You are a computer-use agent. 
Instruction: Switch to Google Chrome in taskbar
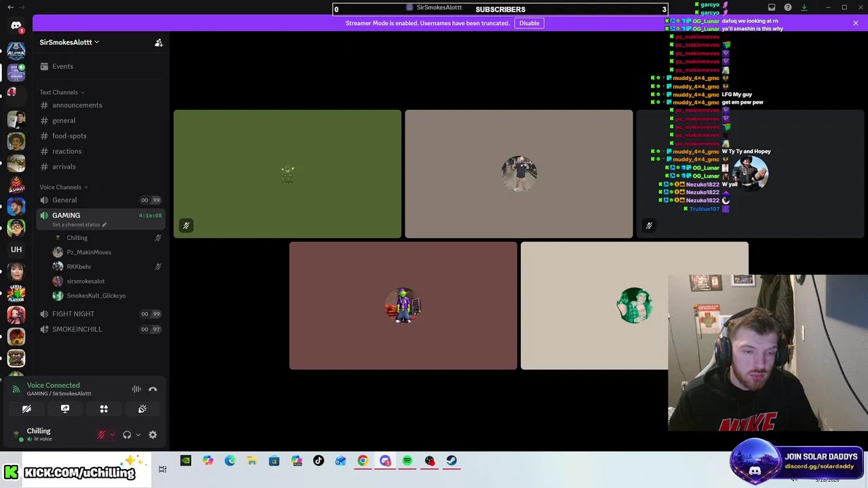pos(363,461)
